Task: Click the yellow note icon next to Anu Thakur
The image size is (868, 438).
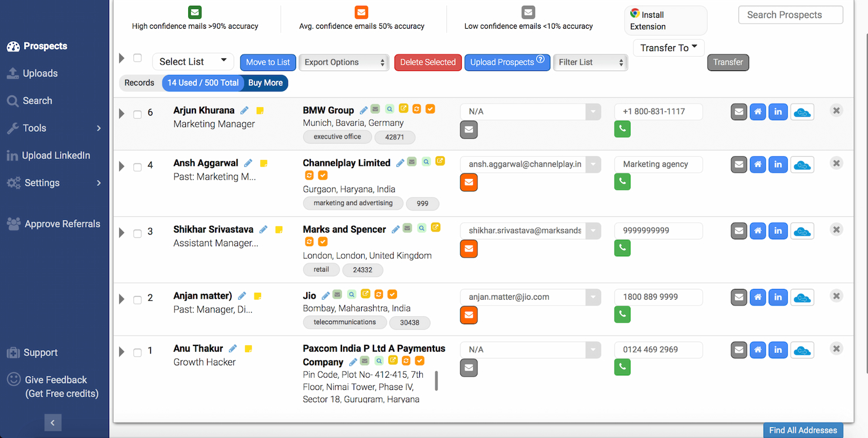Action: tap(248, 348)
